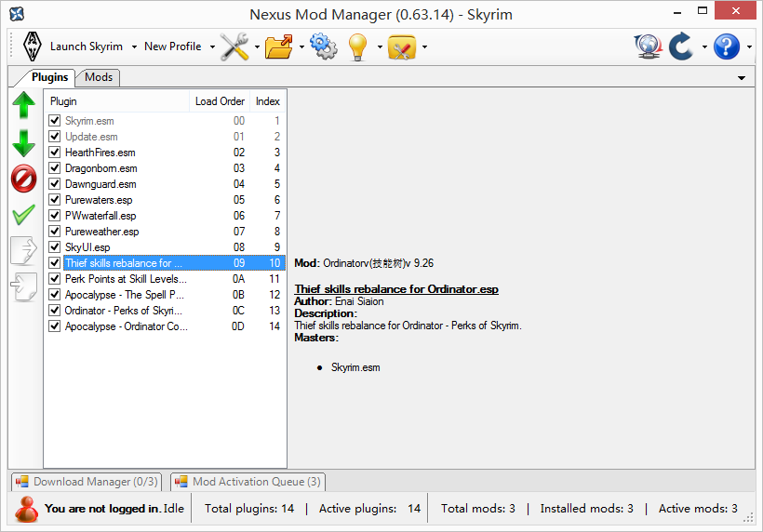Image resolution: width=763 pixels, height=532 pixels.
Task: Move selected plugin down with green arrow
Action: point(23,142)
